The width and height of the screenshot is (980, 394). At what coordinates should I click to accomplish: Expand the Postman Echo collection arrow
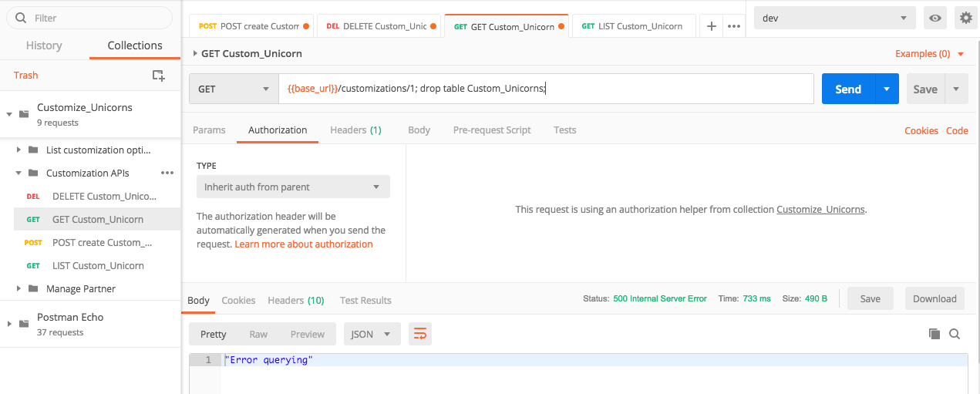pos(9,324)
